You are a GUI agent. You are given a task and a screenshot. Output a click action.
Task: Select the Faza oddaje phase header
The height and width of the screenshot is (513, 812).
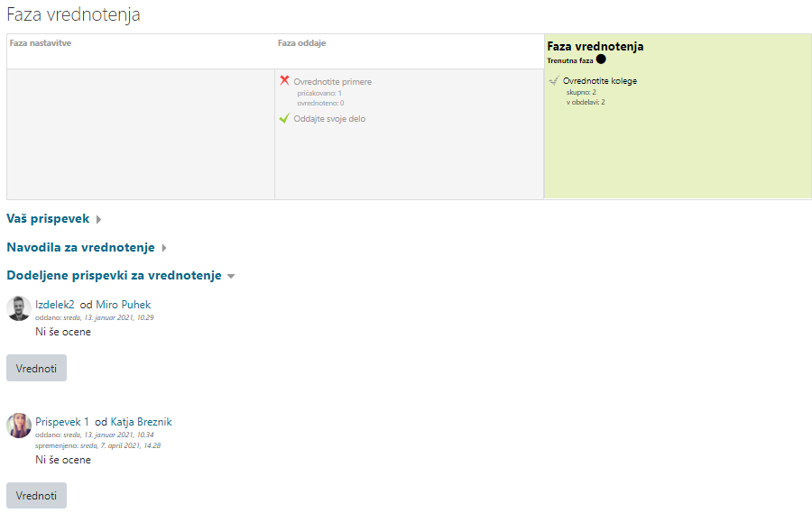(x=302, y=42)
